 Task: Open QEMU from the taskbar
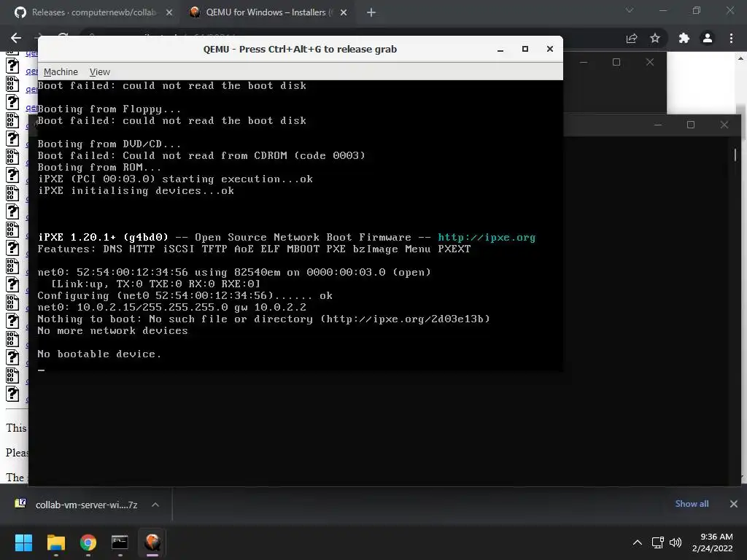pyautogui.click(x=152, y=542)
